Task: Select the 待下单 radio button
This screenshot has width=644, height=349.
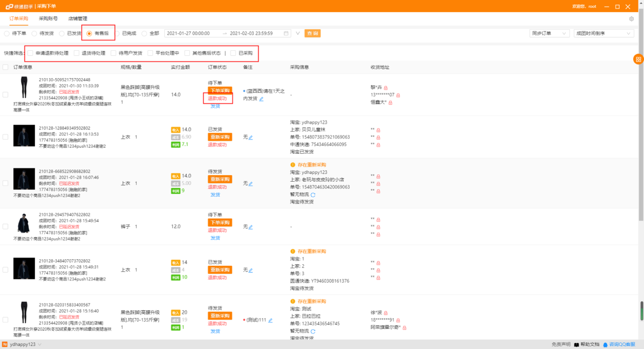Action: (x=7, y=33)
